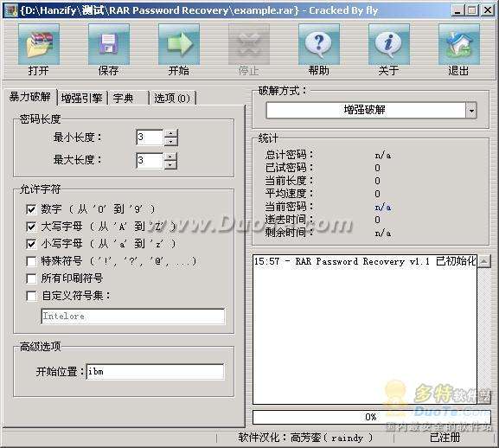Click the app icon in title bar

tap(11, 10)
